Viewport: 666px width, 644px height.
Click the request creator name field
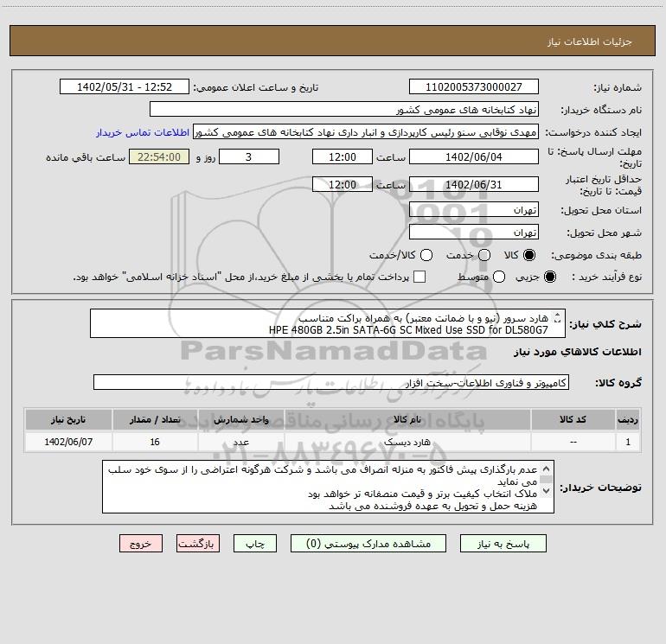click(x=366, y=132)
